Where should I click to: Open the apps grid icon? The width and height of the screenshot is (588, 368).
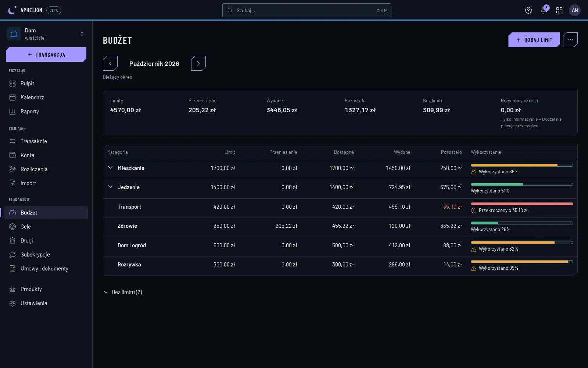click(559, 10)
